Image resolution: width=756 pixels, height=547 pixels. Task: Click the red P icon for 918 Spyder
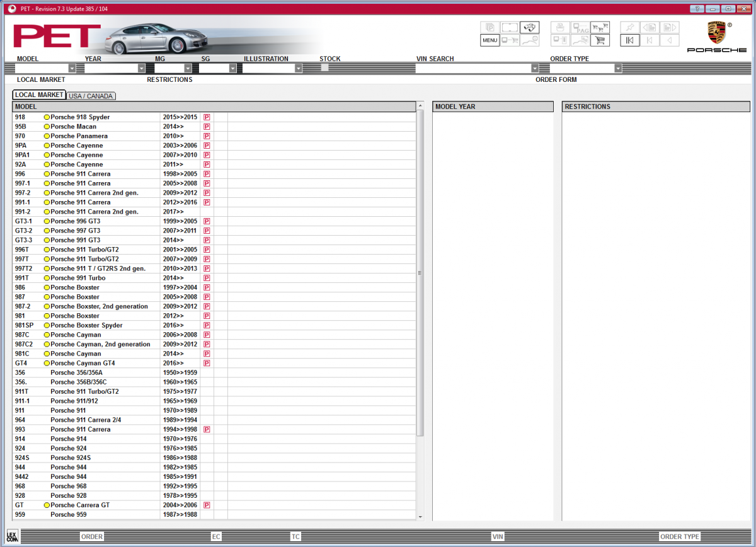pos(206,117)
